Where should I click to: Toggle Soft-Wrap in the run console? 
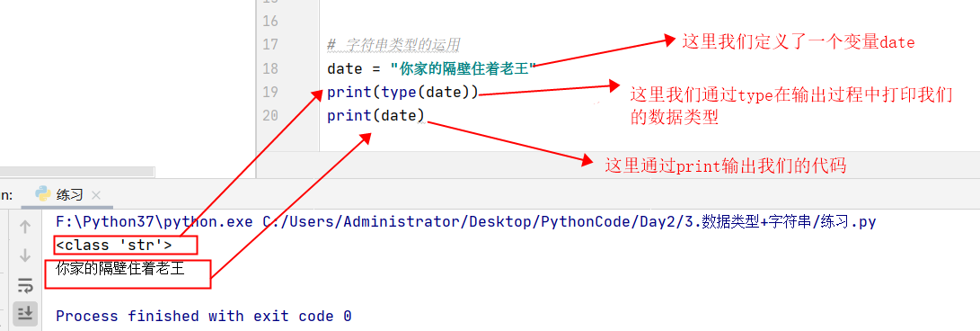pos(25,285)
